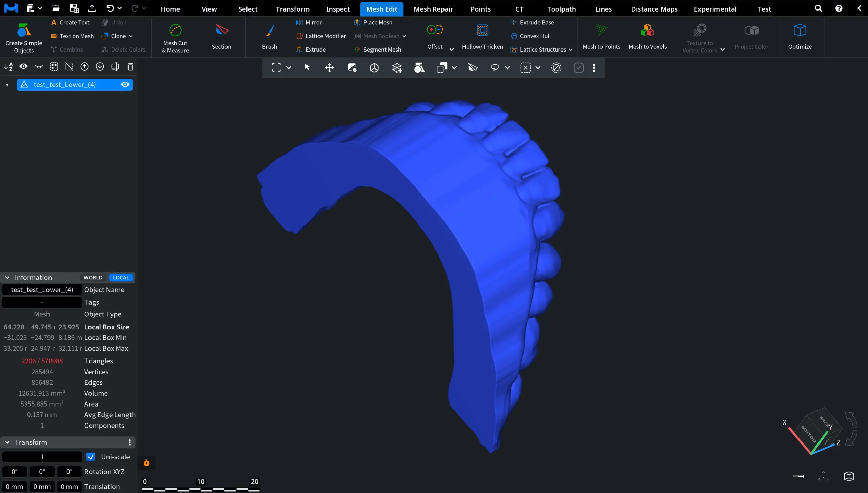Viewport: 868px width, 493px height.
Task: Click the 10 mm mark on the ruler
Action: click(200, 481)
